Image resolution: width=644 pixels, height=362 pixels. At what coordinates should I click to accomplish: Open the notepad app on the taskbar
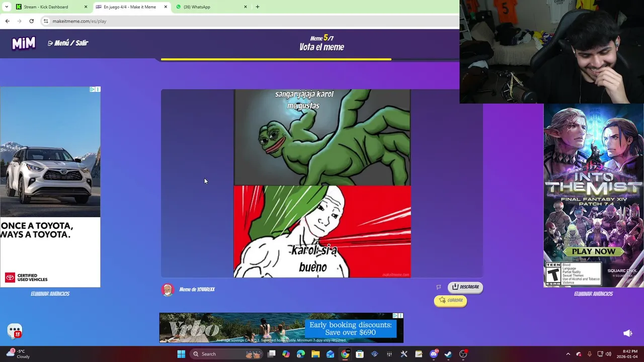pos(419,354)
